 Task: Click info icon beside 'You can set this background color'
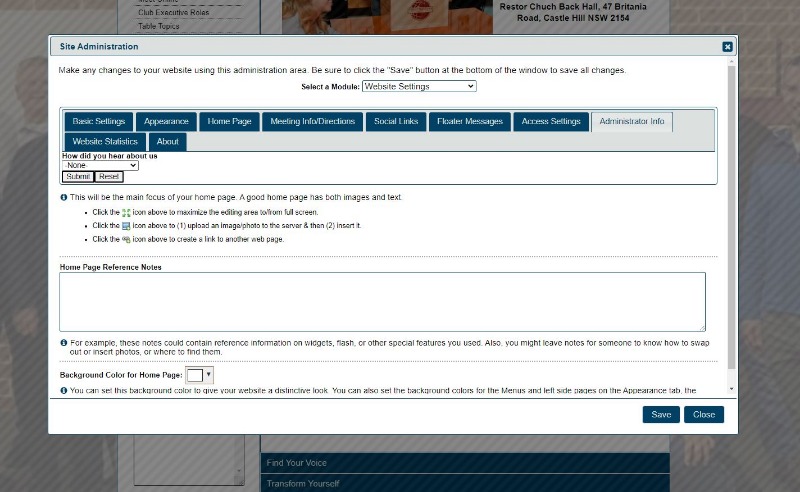(64, 390)
